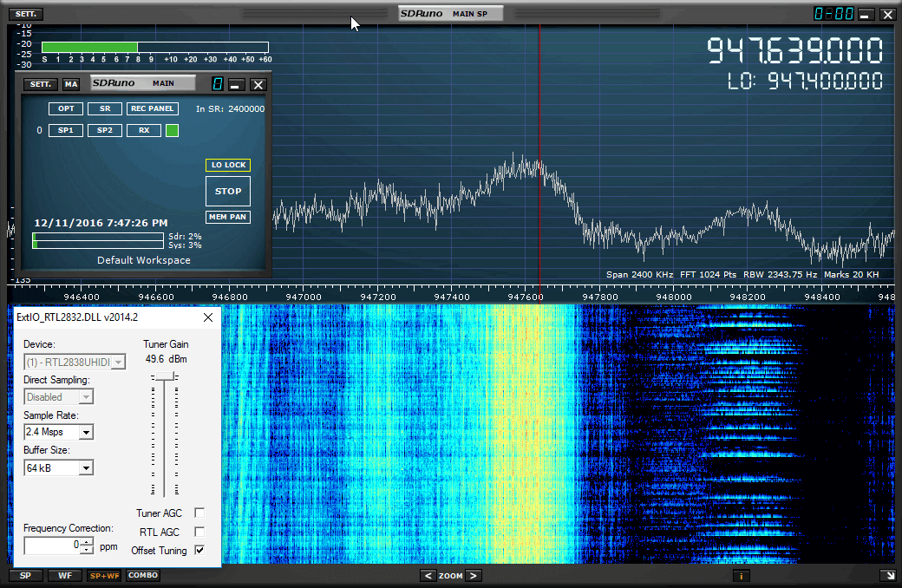Click the S-meter signal bar
This screenshot has width=902, height=588.
point(154,47)
